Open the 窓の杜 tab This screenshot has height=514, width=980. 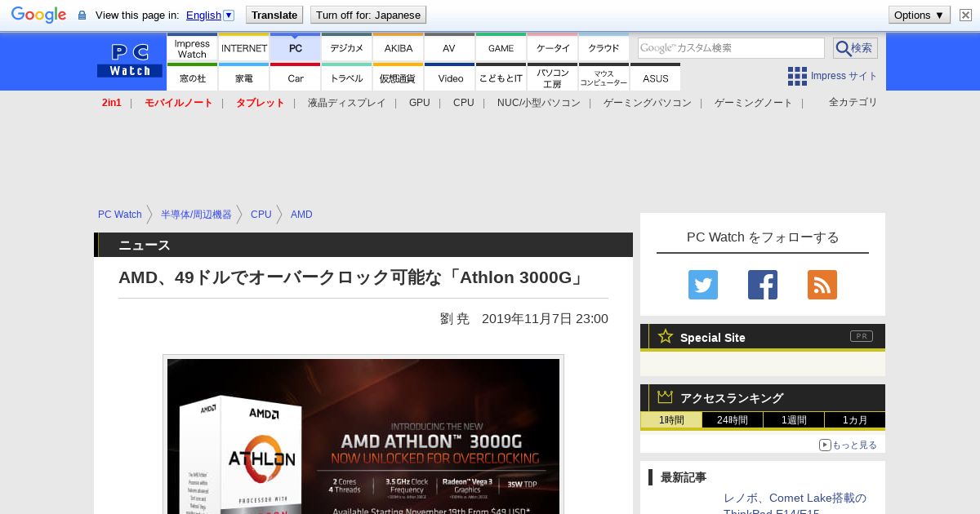192,78
